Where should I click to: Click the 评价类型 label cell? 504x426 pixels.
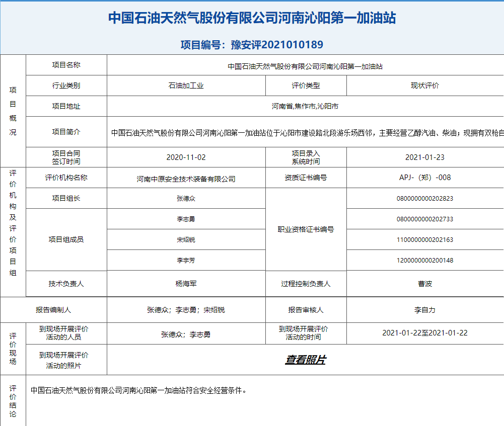pos(306,86)
